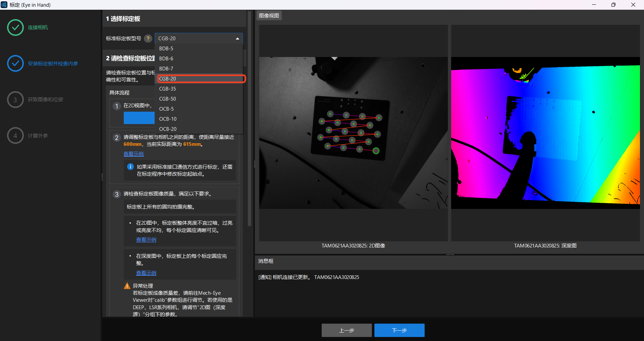Select the BDB-7 list entry
The height and width of the screenshot is (341, 644).
coord(166,69)
